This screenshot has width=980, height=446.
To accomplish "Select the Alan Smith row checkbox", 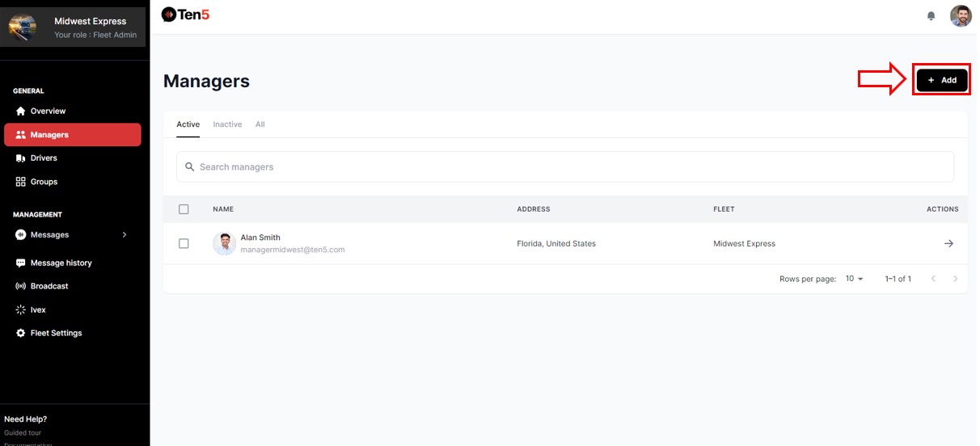I will coord(184,243).
